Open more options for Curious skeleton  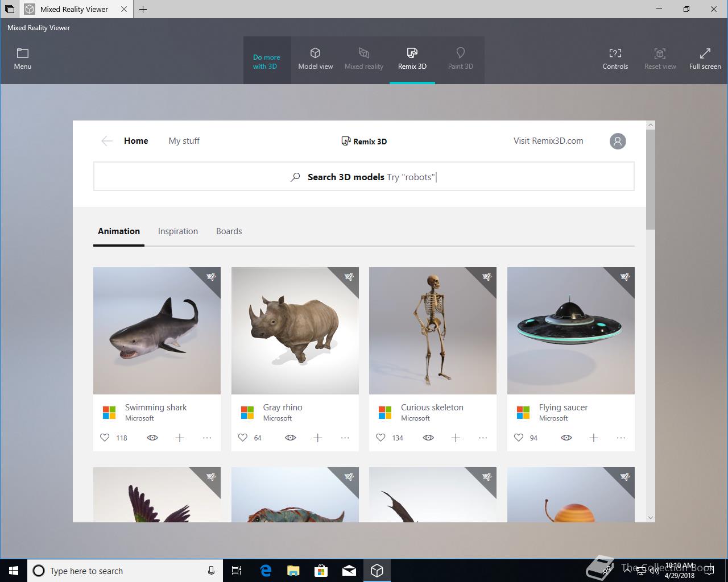pos(483,438)
